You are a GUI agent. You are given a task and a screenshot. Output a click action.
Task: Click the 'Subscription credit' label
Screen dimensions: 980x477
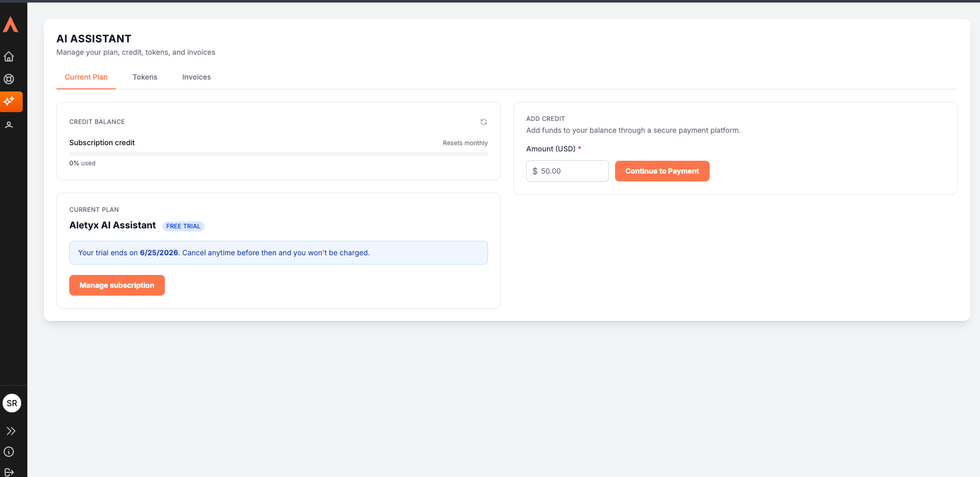click(102, 143)
